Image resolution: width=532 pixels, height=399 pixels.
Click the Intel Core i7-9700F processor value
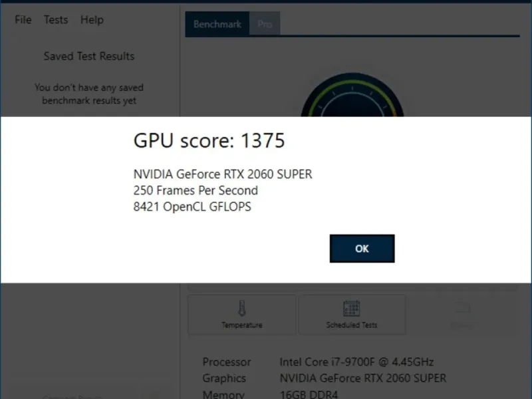[356, 362]
